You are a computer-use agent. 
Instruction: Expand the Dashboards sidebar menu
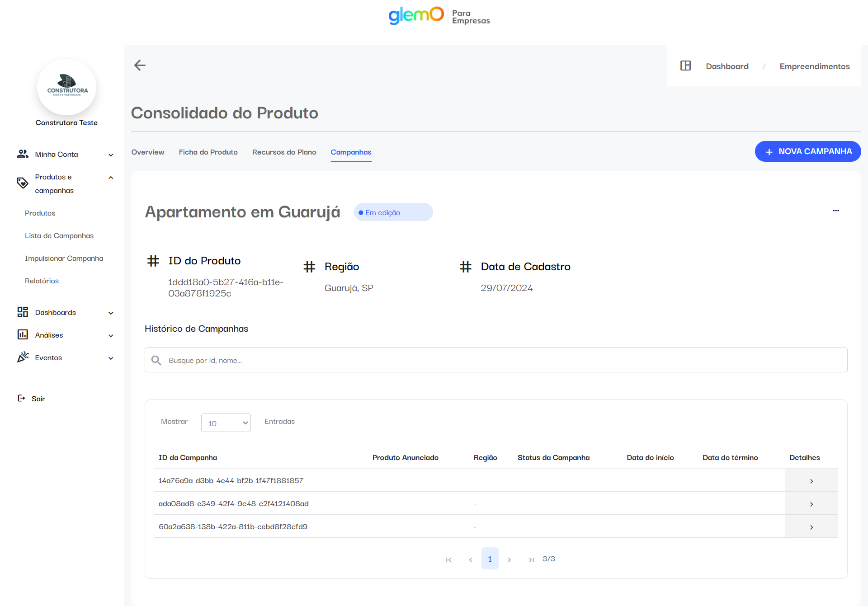[110, 313]
